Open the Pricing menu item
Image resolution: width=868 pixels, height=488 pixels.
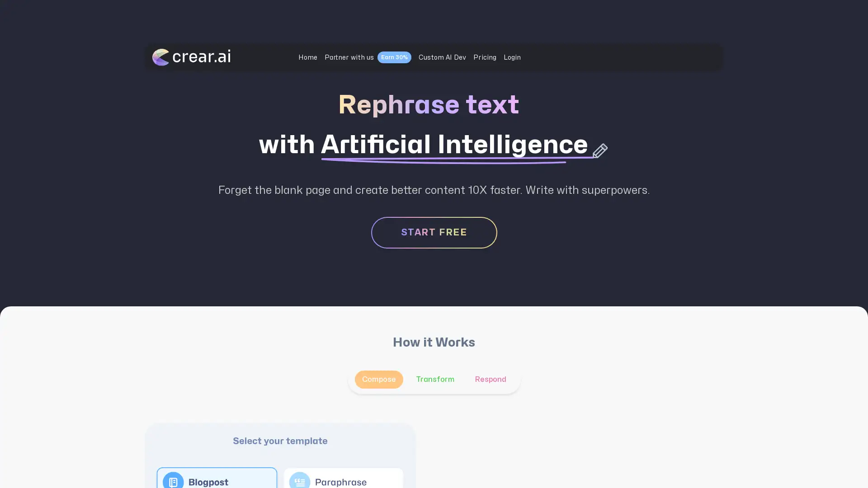485,56
